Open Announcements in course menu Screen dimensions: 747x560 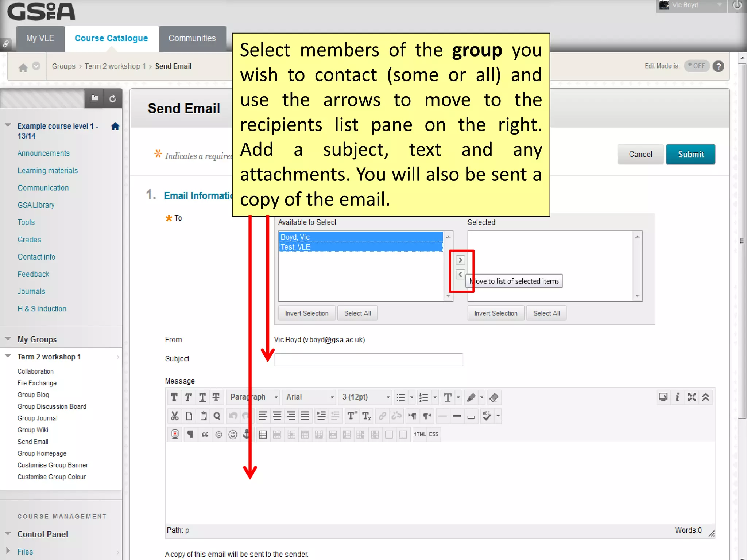click(43, 153)
